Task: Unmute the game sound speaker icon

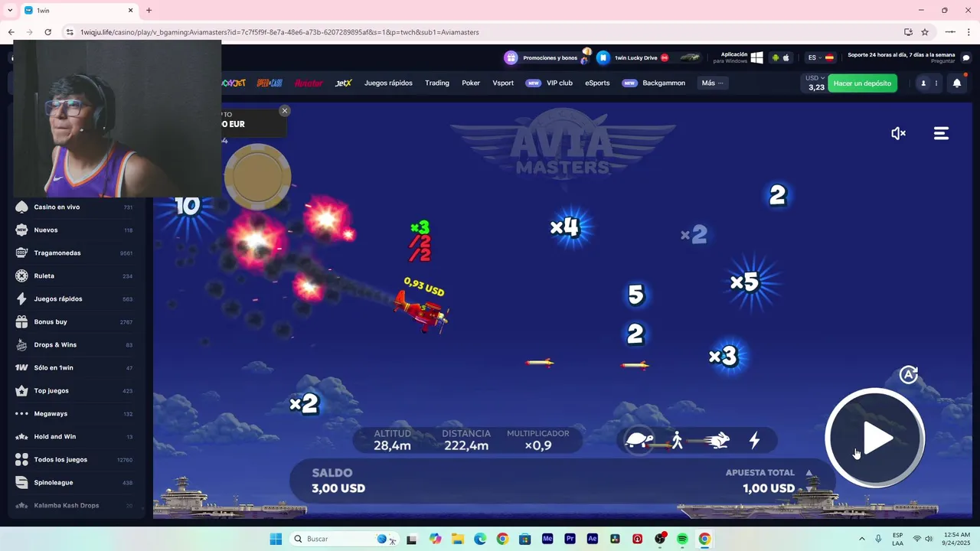Action: (898, 133)
